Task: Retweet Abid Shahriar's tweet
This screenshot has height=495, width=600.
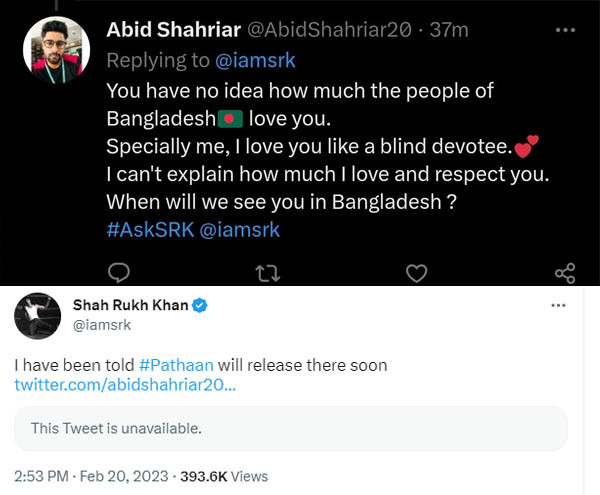Action: point(267,272)
